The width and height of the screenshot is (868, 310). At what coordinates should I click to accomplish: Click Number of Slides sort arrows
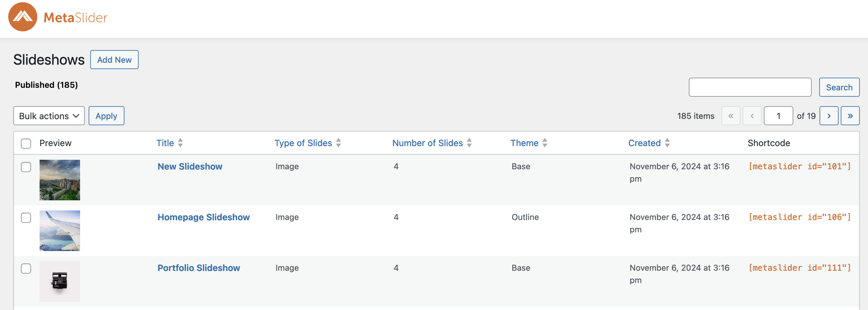coord(469,143)
